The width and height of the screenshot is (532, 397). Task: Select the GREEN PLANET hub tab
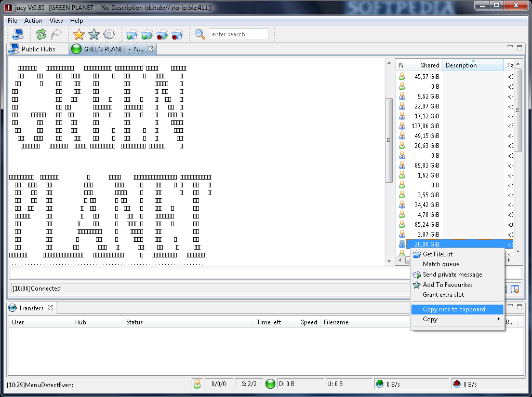click(x=112, y=49)
